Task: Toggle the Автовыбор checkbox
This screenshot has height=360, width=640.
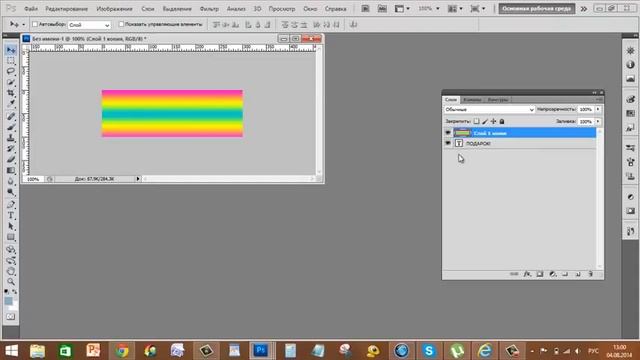Action: [x=35, y=24]
